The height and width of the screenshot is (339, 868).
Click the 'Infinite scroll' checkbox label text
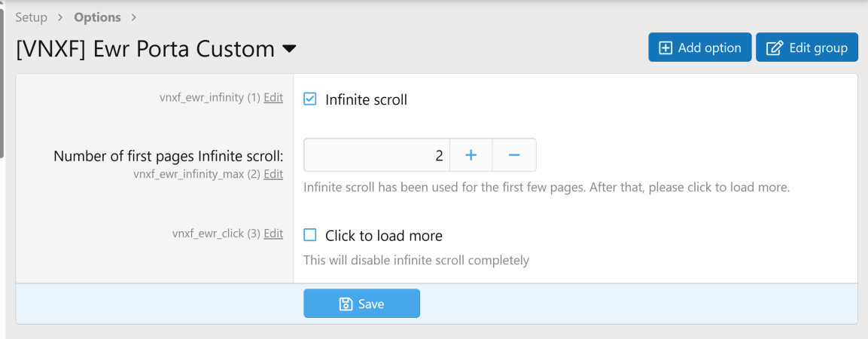pyautogui.click(x=366, y=99)
